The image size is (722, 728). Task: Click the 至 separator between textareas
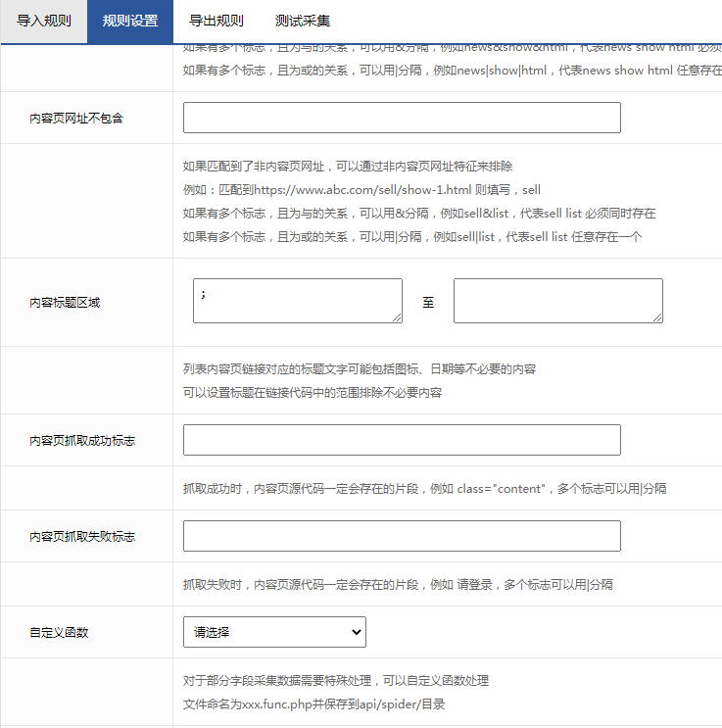[x=428, y=303]
